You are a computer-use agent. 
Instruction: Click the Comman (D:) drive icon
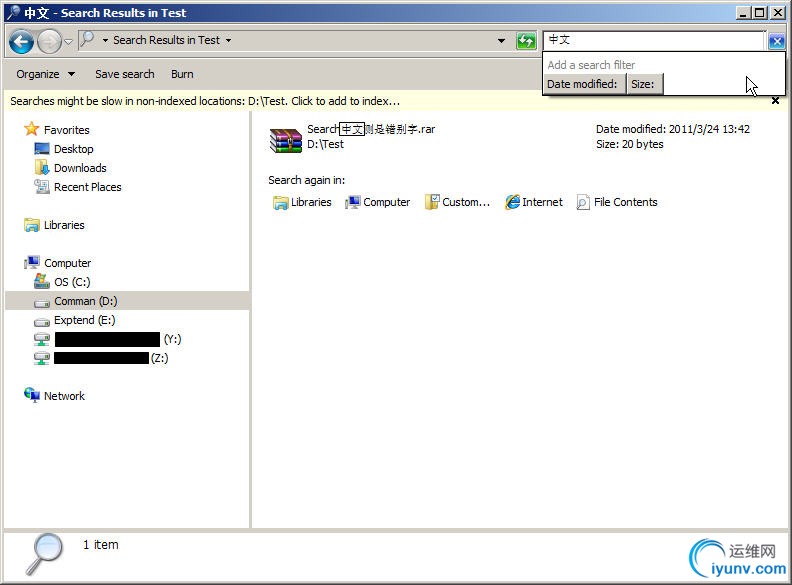(42, 303)
